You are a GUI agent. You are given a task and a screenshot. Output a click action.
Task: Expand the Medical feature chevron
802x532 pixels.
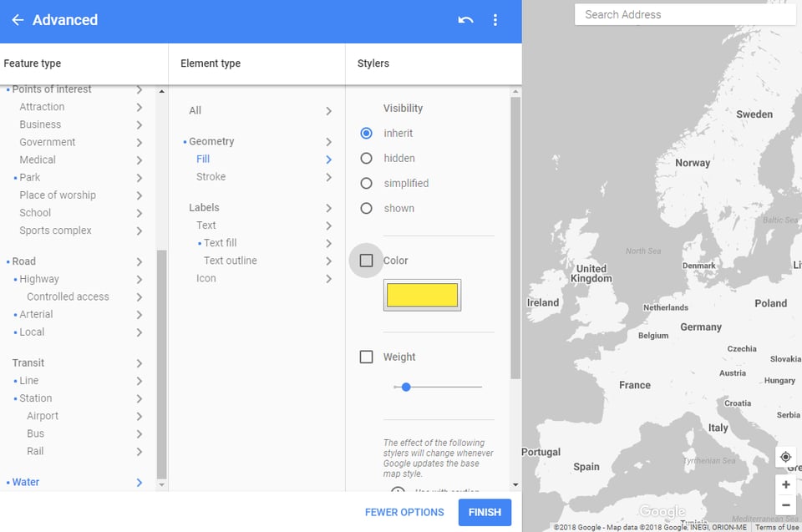click(140, 160)
